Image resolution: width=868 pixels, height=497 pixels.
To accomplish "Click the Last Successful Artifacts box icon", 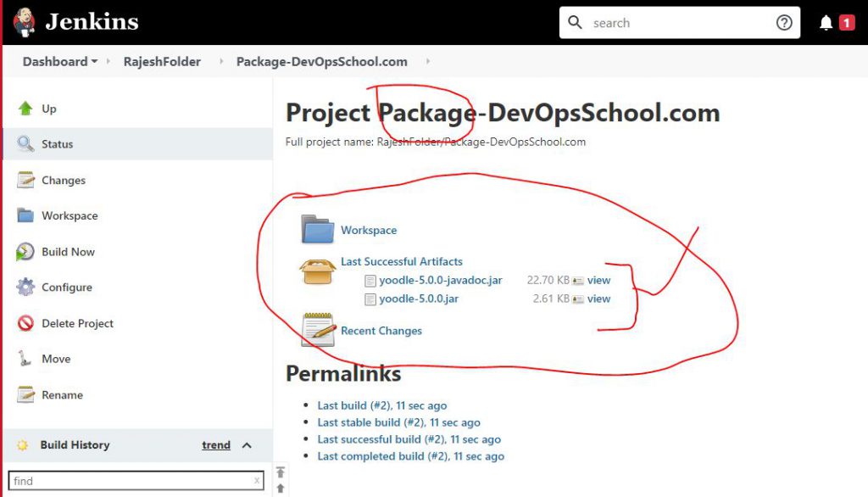I will [x=318, y=271].
